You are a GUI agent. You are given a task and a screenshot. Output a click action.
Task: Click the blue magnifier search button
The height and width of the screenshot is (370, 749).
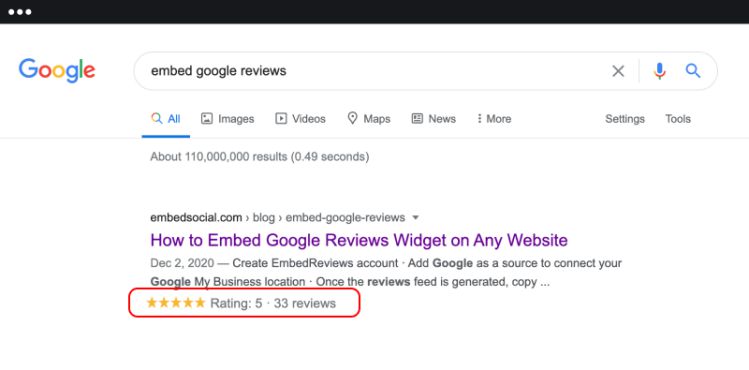pos(693,71)
